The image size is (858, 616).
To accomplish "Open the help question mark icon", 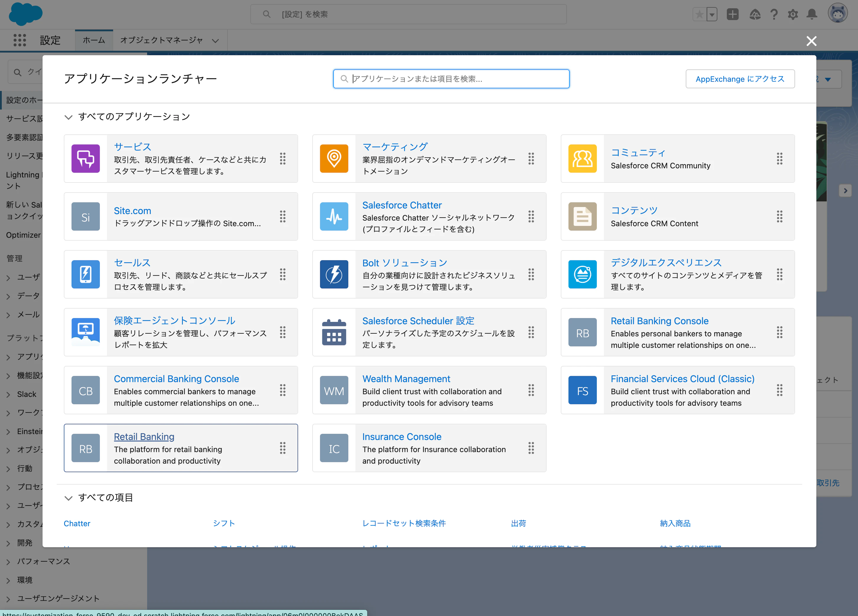I will tap(774, 14).
